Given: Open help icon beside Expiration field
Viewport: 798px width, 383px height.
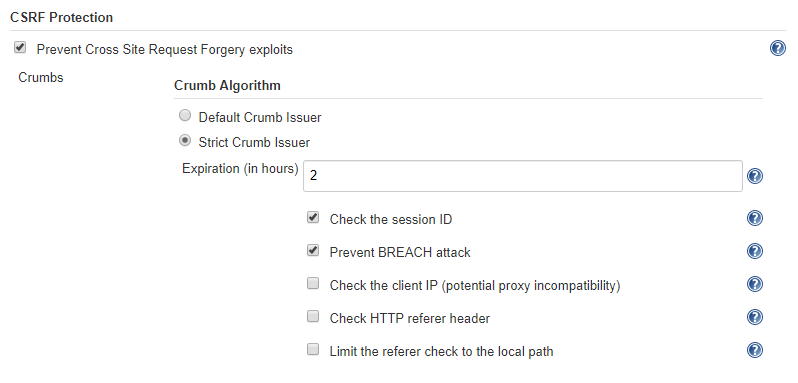Looking at the screenshot, I should point(755,176).
